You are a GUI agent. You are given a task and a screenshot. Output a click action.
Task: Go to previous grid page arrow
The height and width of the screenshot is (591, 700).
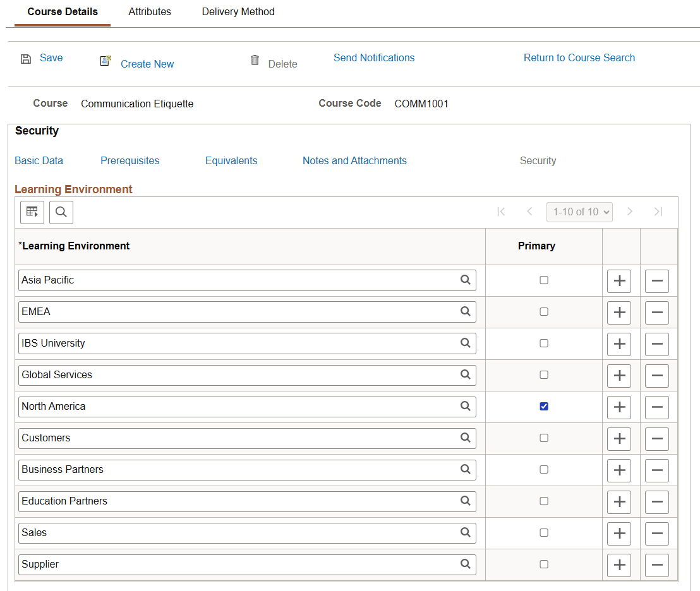tap(530, 212)
